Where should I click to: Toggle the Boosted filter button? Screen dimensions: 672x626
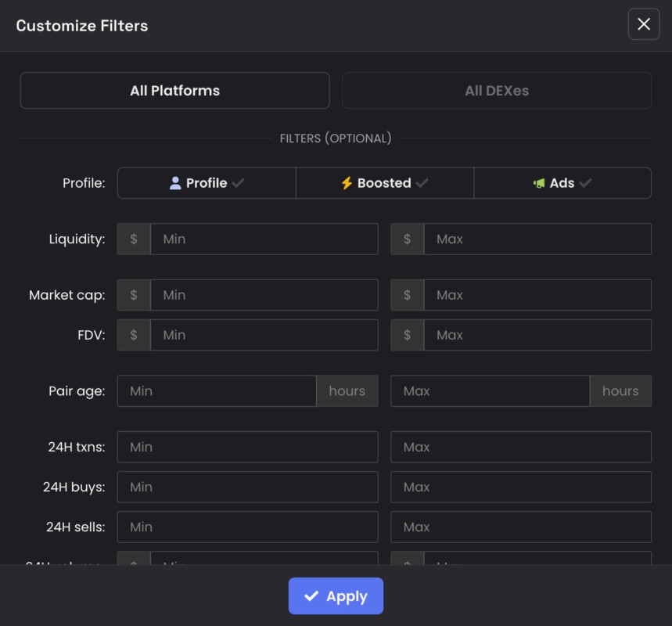click(x=384, y=183)
